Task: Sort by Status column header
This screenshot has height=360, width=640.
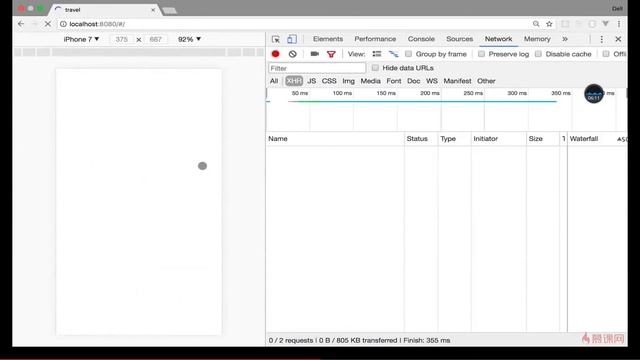Action: click(421, 139)
